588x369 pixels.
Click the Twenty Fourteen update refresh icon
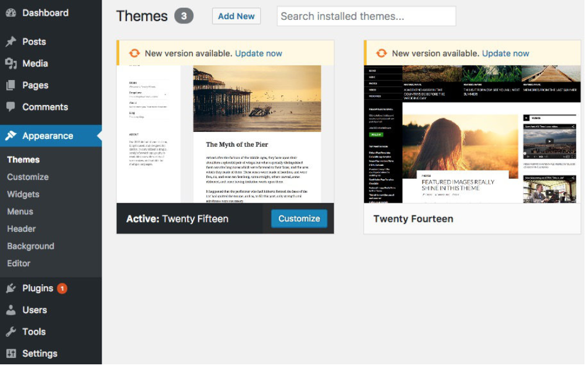click(x=381, y=53)
